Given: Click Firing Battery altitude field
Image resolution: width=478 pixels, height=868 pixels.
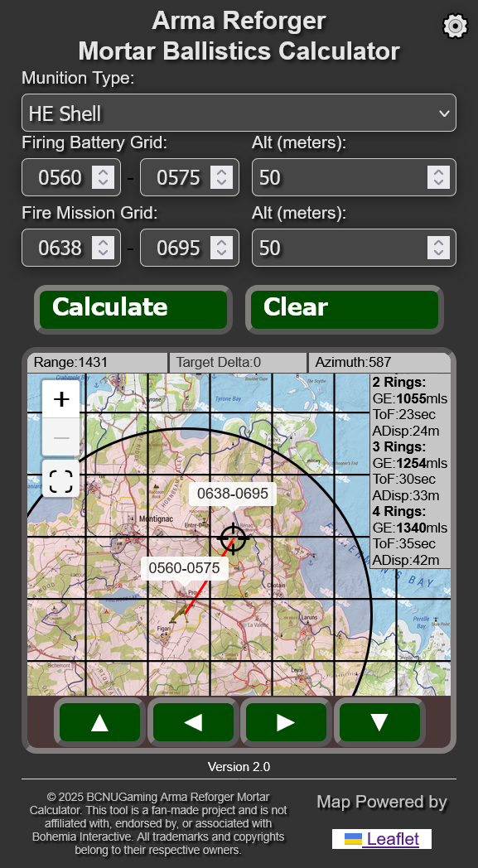Looking at the screenshot, I should [x=354, y=177].
